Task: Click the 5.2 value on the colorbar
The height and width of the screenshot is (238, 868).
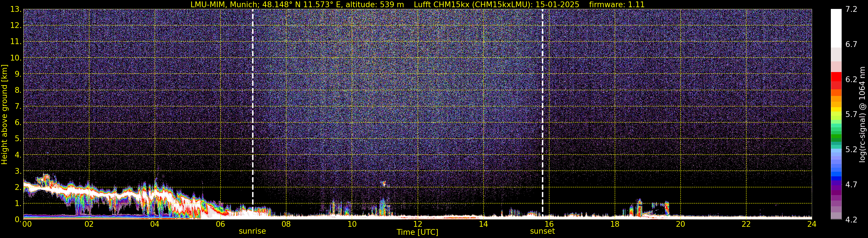Action: (851, 149)
